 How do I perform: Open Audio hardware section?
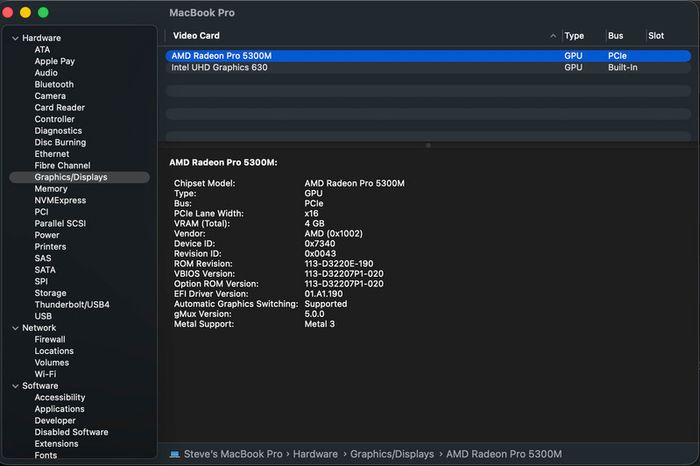[x=46, y=73]
